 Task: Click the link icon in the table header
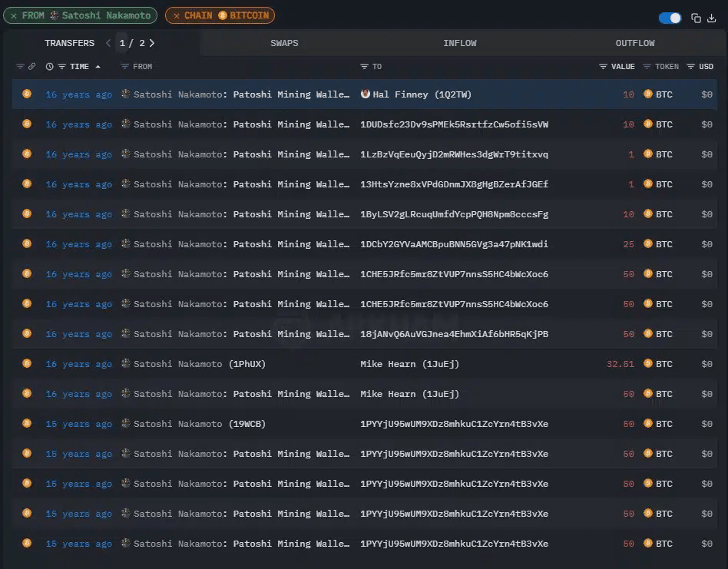(x=31, y=67)
